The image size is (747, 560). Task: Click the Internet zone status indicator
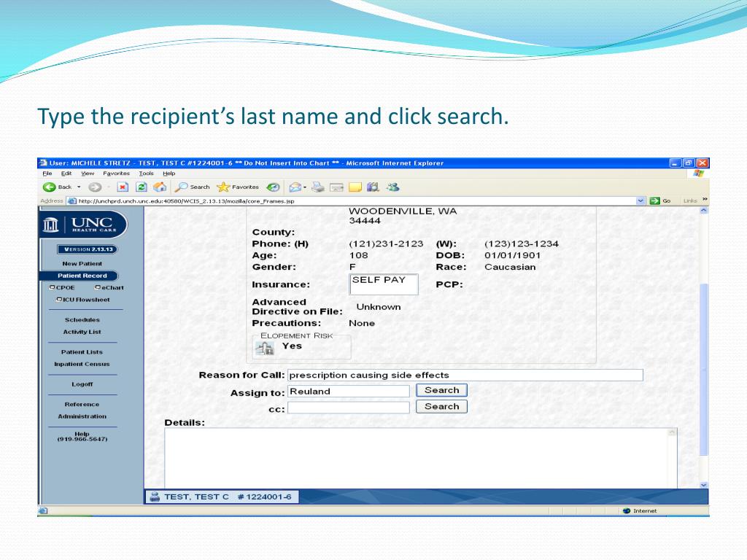pos(640,511)
